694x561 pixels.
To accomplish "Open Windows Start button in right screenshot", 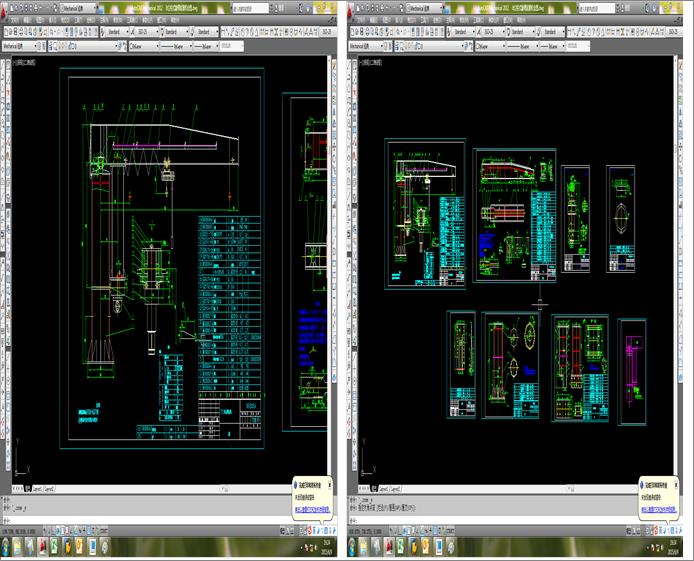I will (x=352, y=547).
